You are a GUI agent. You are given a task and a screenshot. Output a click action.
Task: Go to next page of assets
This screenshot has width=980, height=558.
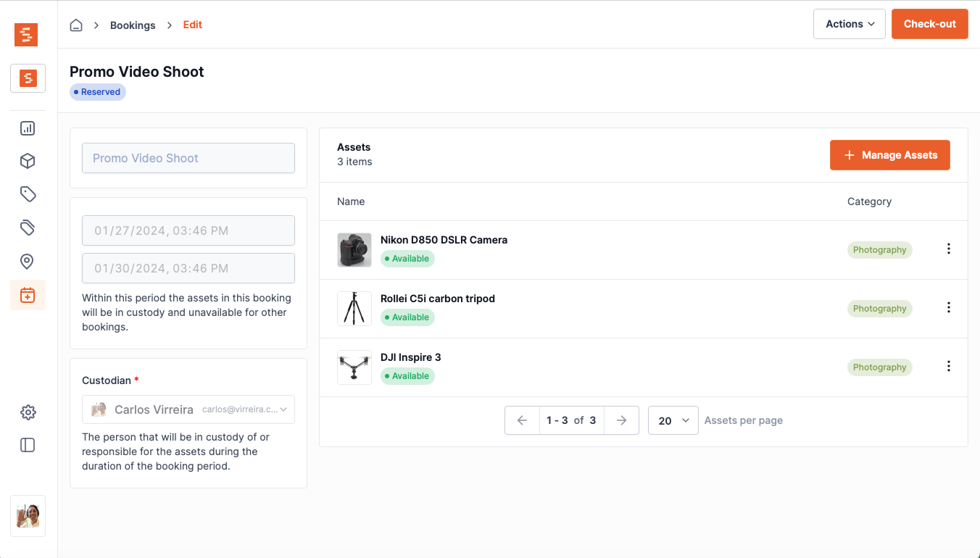(621, 420)
